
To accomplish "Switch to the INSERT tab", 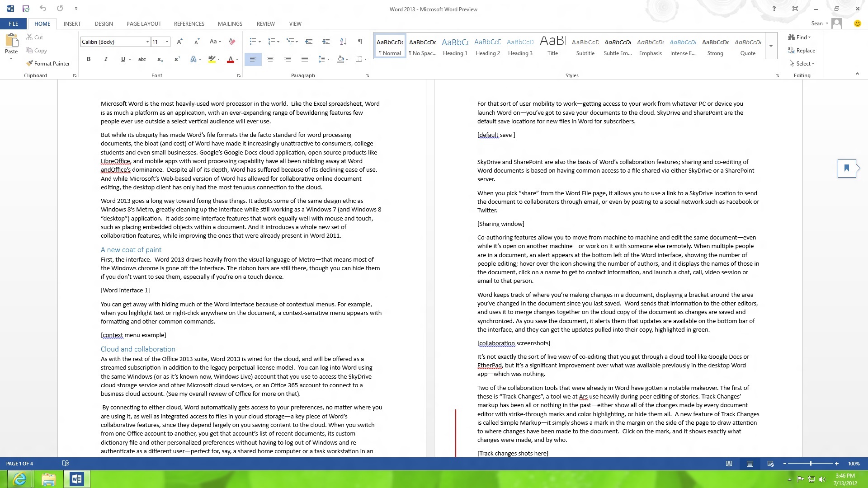I will pos(72,23).
